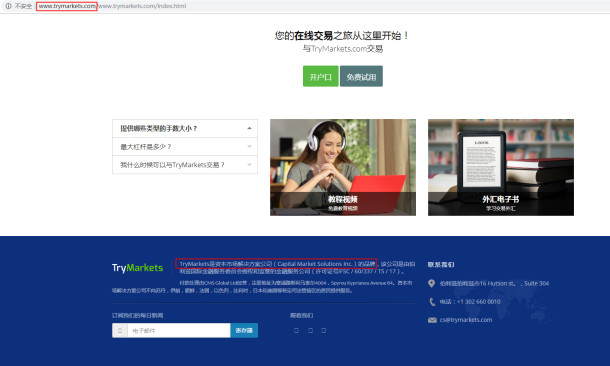The width and height of the screenshot is (610, 366).
Task: Click the phone number +1 302 660 0010
Action: [479, 301]
